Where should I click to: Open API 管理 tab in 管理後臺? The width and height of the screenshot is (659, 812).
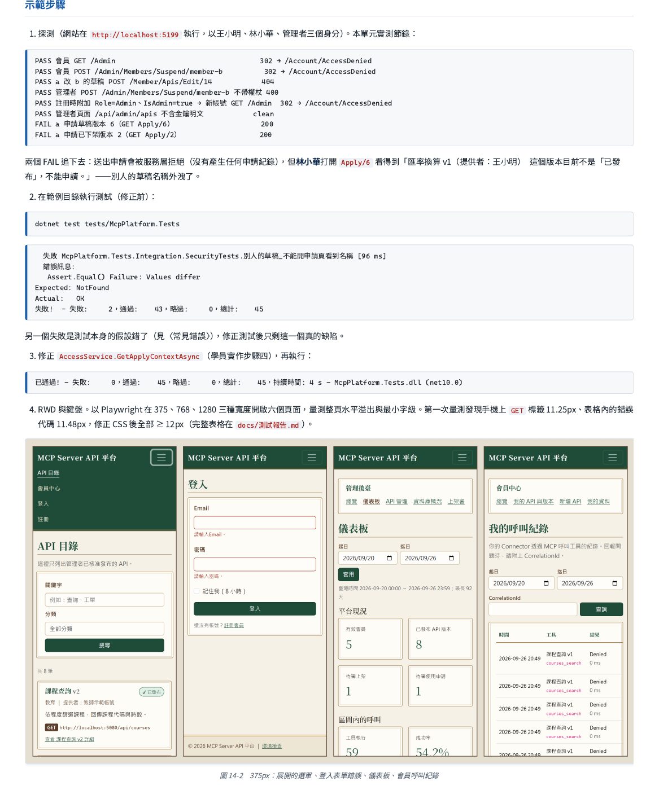coord(396,501)
